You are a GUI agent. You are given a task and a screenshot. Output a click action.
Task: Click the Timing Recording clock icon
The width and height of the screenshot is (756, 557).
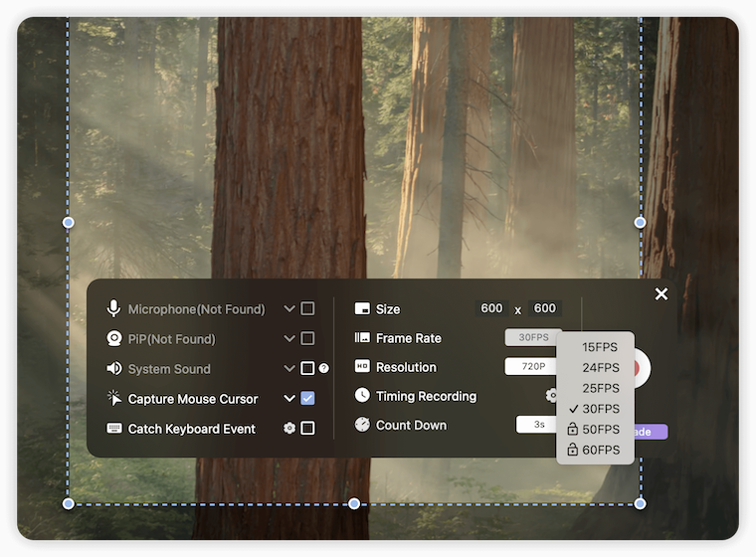362,396
